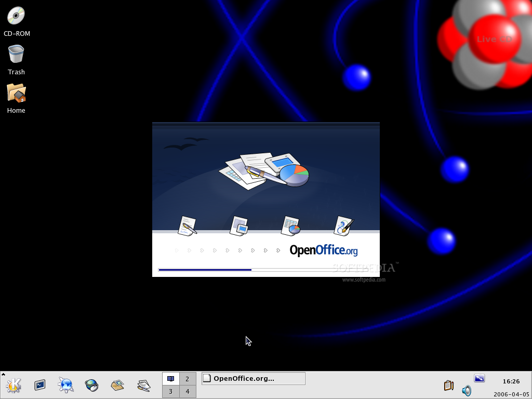The width and height of the screenshot is (532, 399).
Task: Select the OpenOffice.org taskbar entry
Action: pos(254,378)
